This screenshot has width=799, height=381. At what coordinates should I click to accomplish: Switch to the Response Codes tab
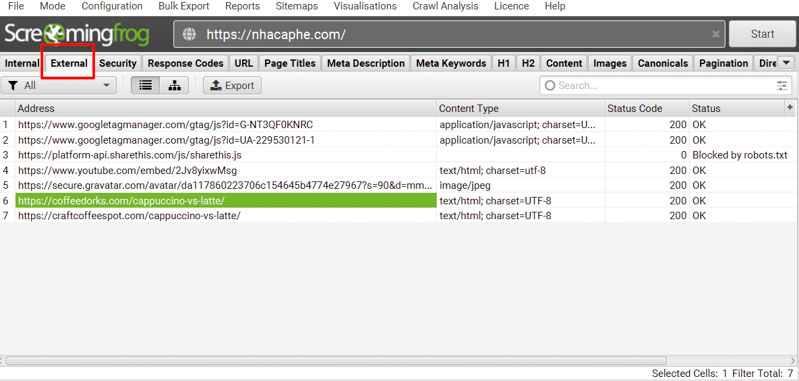(x=185, y=63)
